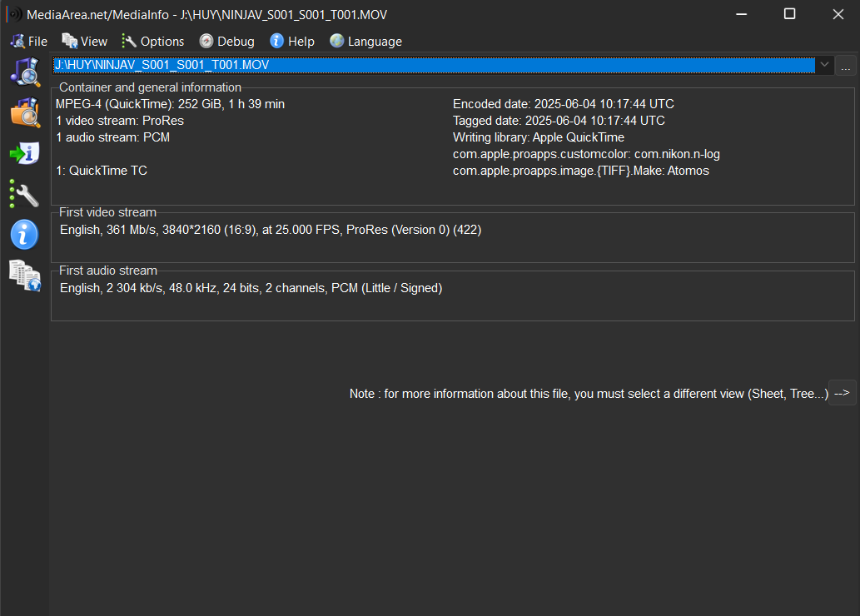
Task: Open the Options menu
Action: 153,42
